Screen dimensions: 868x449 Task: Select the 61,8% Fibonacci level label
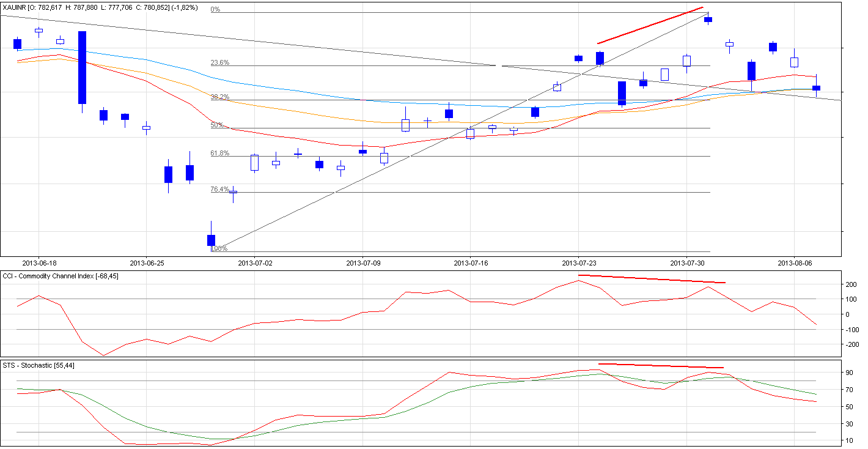pos(220,153)
